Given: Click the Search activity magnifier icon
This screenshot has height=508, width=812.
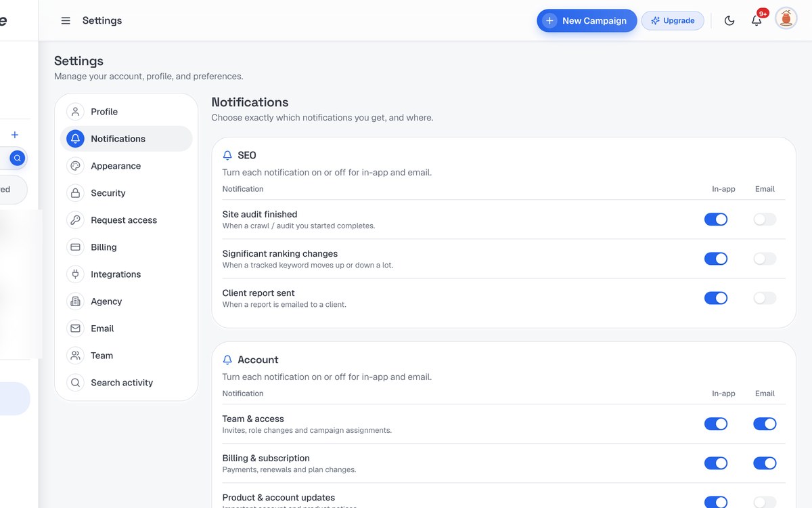Looking at the screenshot, I should (x=75, y=383).
